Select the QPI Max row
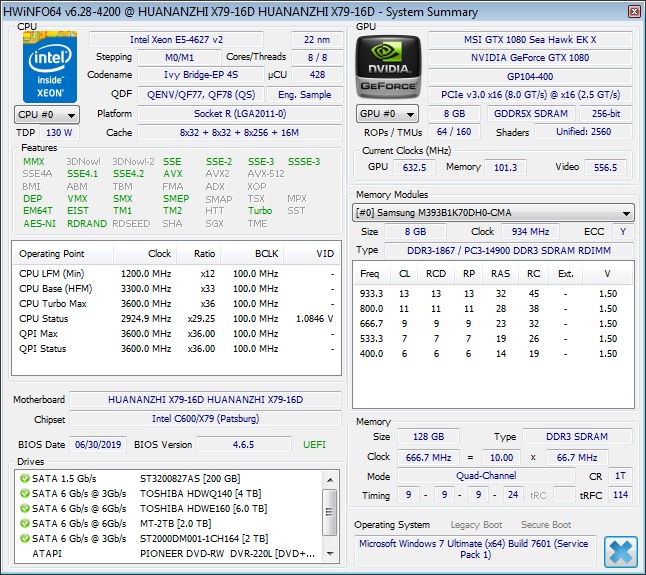This screenshot has width=646, height=575. click(x=176, y=333)
